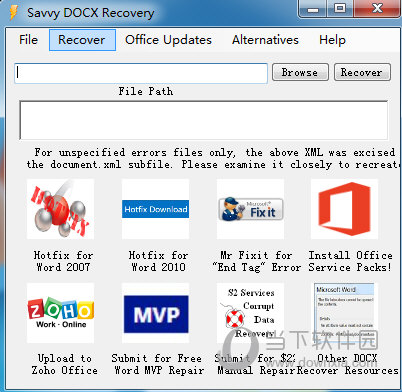Image resolution: width=402 pixels, height=392 pixels.
Task: Close the Savvy DOCX Recovery window
Action: [377, 9]
